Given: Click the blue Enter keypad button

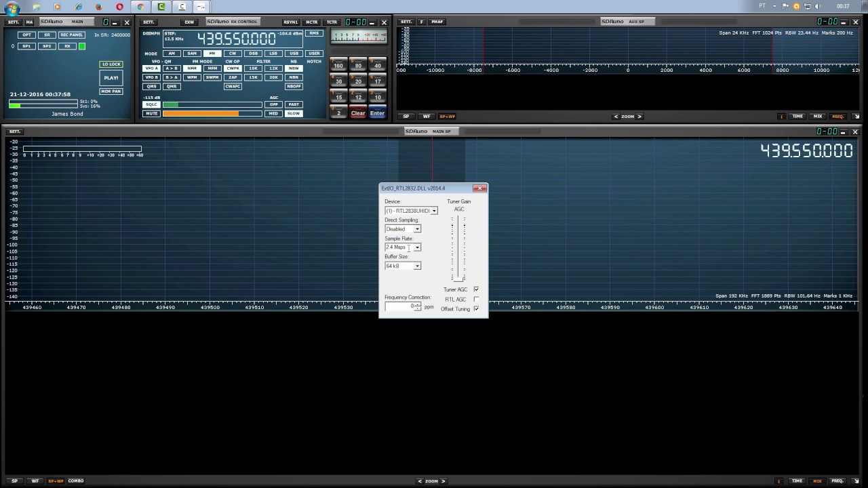Looking at the screenshot, I should (378, 112).
